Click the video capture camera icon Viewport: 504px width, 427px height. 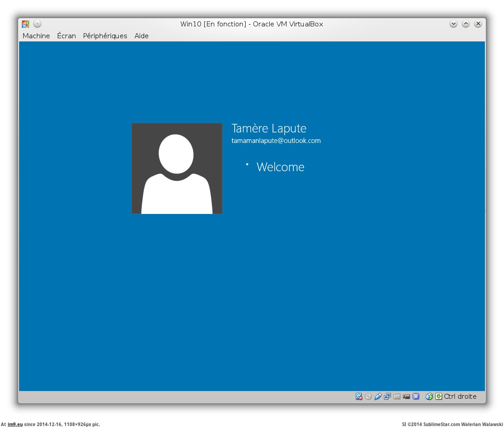(407, 396)
